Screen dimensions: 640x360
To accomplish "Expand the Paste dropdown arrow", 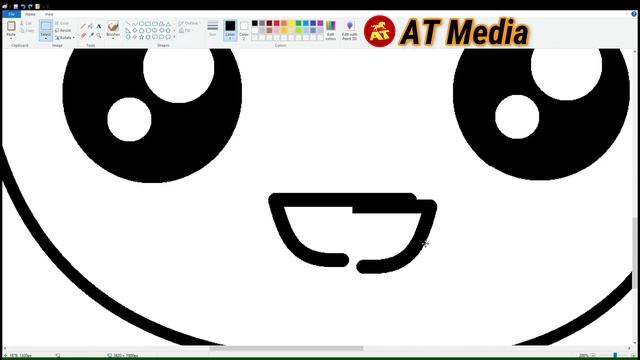I will click(11, 37).
